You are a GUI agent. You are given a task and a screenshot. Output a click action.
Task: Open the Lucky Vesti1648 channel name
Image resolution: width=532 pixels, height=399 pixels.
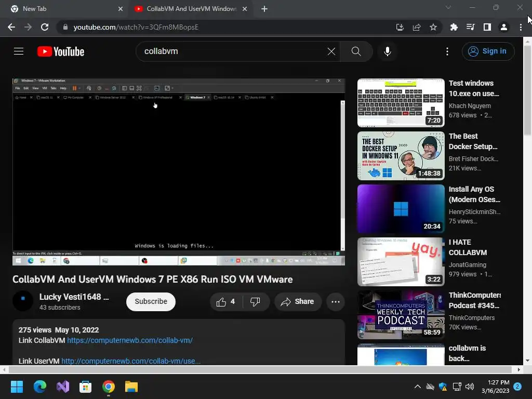point(74,297)
